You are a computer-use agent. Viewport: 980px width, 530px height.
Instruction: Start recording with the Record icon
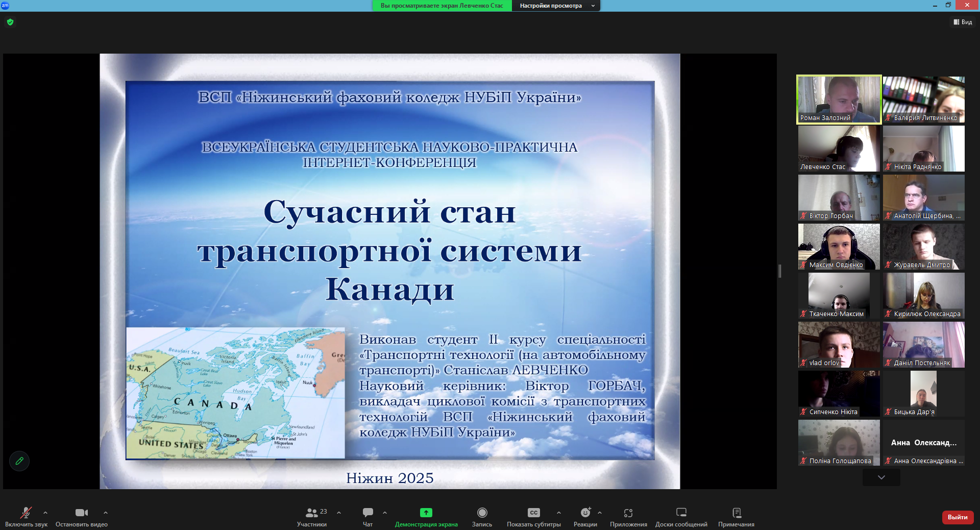(482, 513)
